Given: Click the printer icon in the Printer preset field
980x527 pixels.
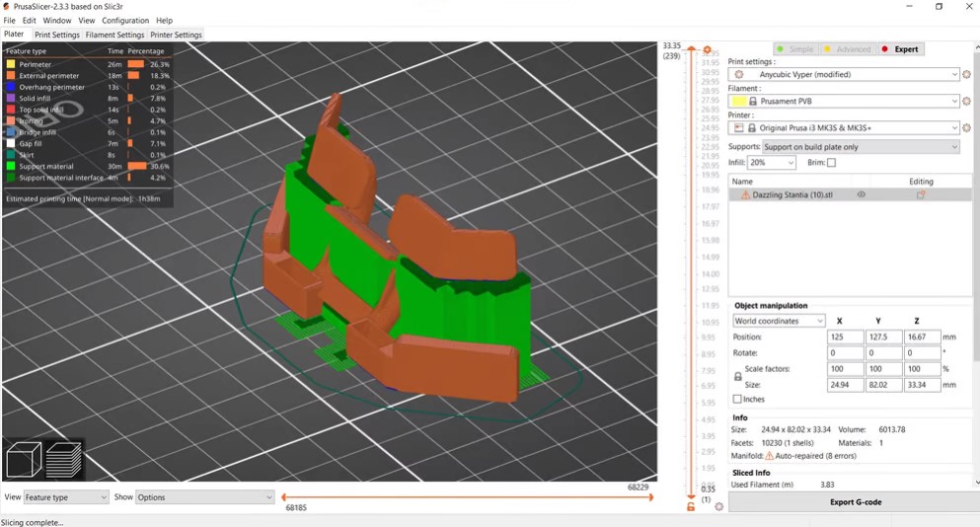Looking at the screenshot, I should click(x=739, y=127).
